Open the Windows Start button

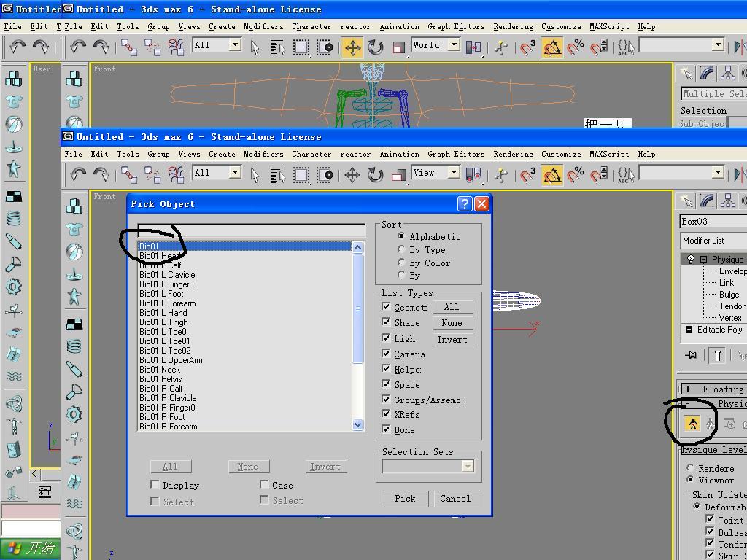29,548
